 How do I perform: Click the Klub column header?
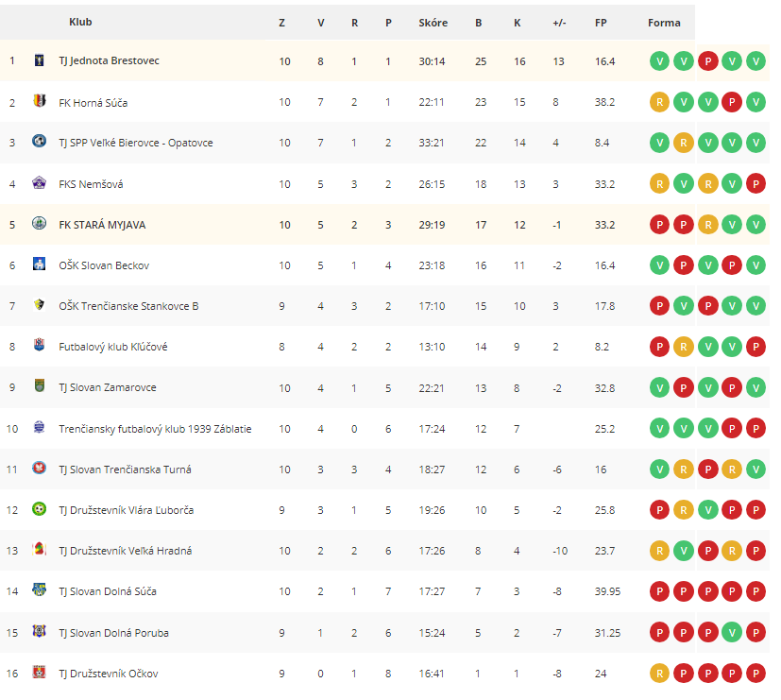(x=80, y=22)
